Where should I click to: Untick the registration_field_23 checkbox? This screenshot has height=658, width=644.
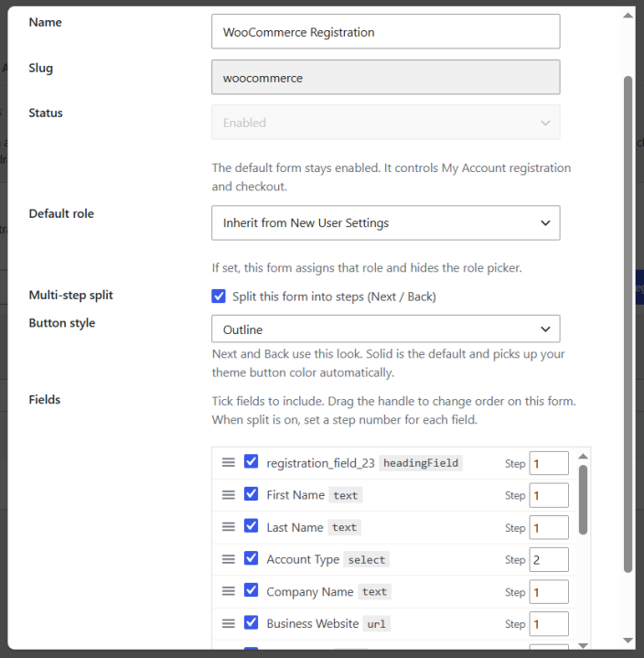tap(251, 461)
